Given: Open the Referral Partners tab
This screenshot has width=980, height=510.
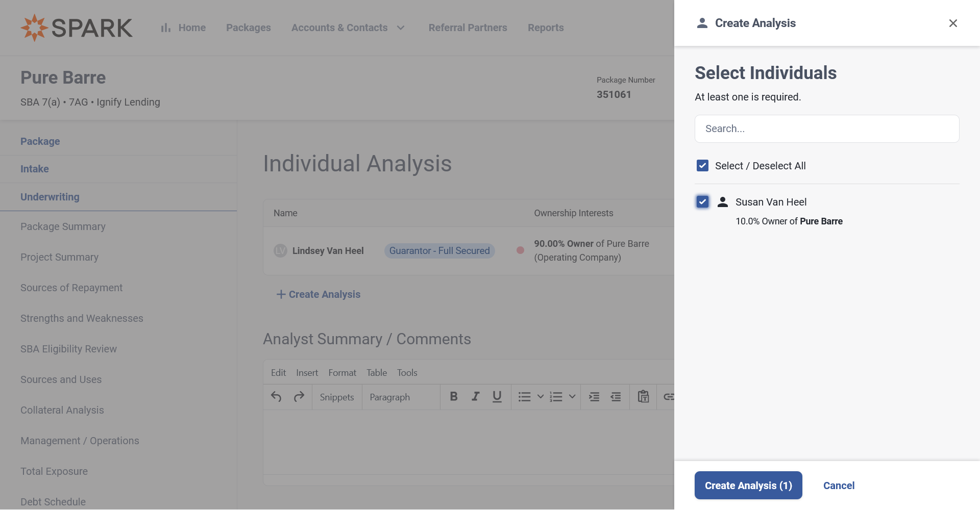Looking at the screenshot, I should click(x=468, y=28).
